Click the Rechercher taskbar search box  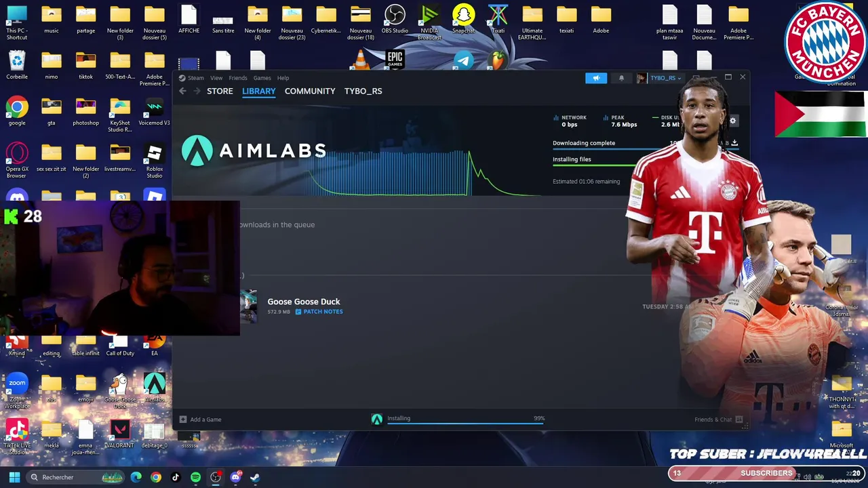[x=77, y=477]
